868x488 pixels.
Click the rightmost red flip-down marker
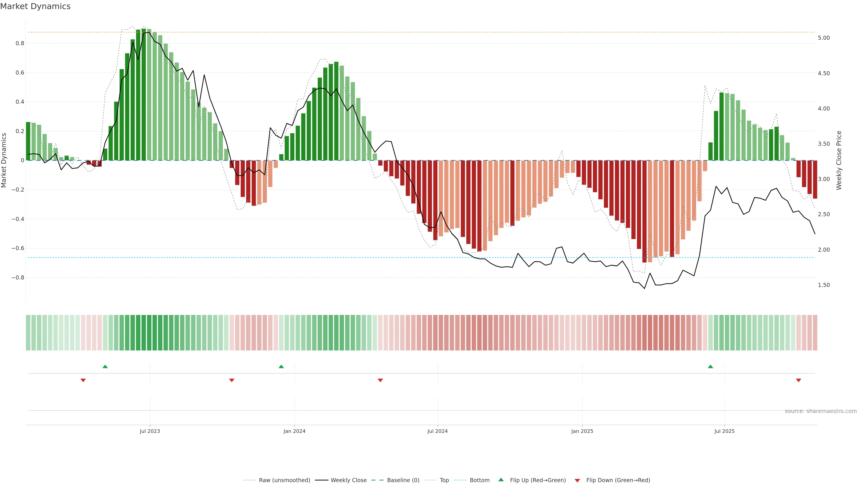tap(798, 380)
